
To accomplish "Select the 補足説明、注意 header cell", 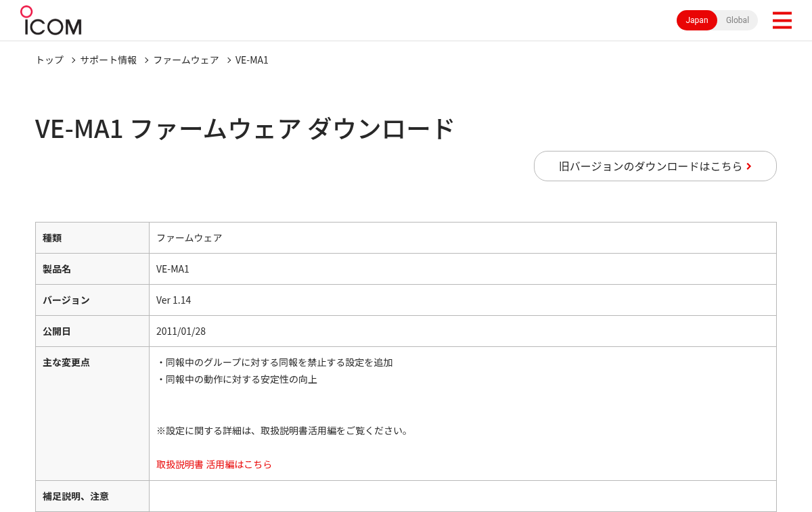I will 92,496.
